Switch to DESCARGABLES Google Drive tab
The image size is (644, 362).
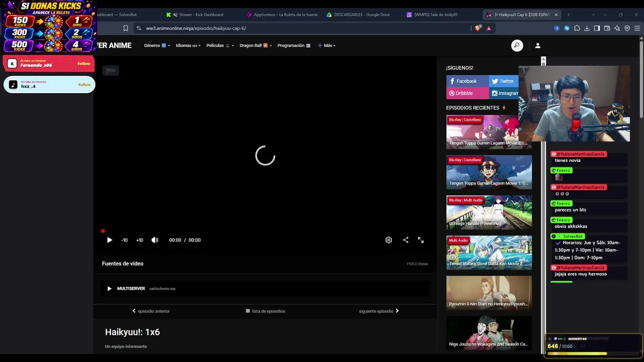click(x=362, y=15)
